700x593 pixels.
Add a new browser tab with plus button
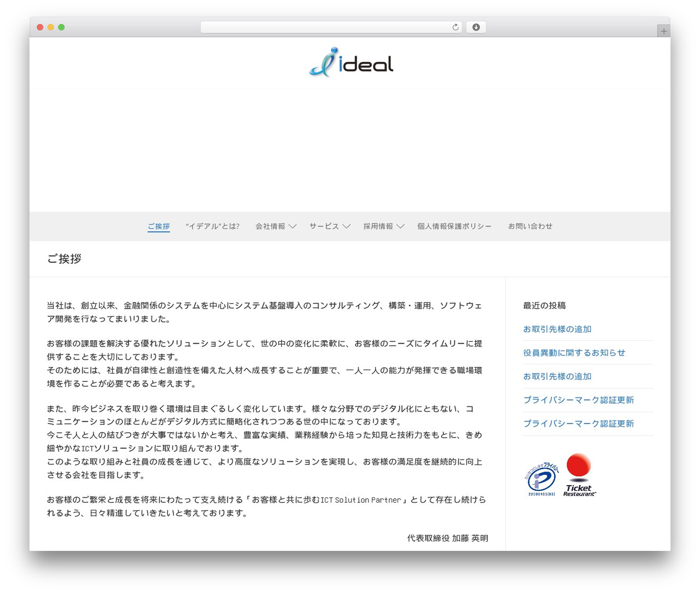coord(663,31)
